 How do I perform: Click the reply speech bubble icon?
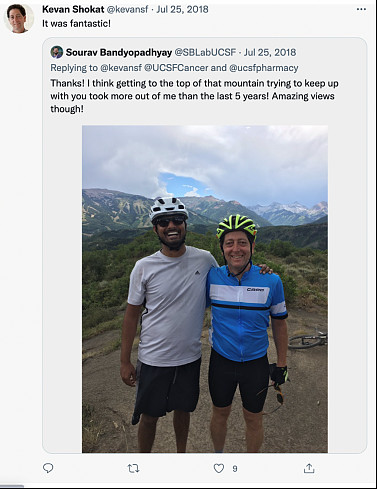pyautogui.click(x=48, y=468)
